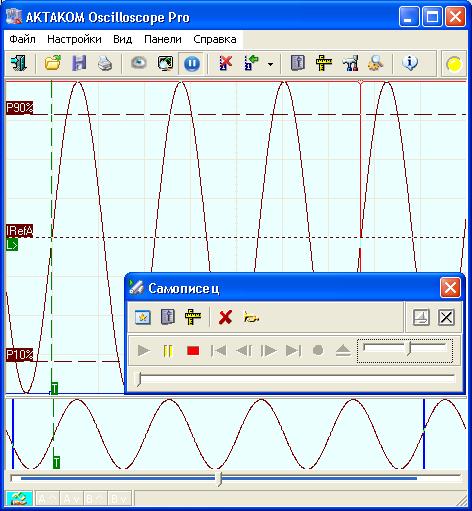Image resolution: width=472 pixels, height=511 pixels.
Task: Open the yellow ruler measurements icon
Action: (324, 63)
